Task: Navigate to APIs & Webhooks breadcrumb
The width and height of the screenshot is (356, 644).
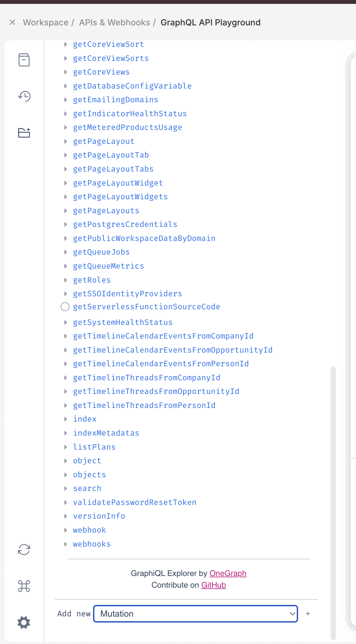Action: [x=115, y=22]
